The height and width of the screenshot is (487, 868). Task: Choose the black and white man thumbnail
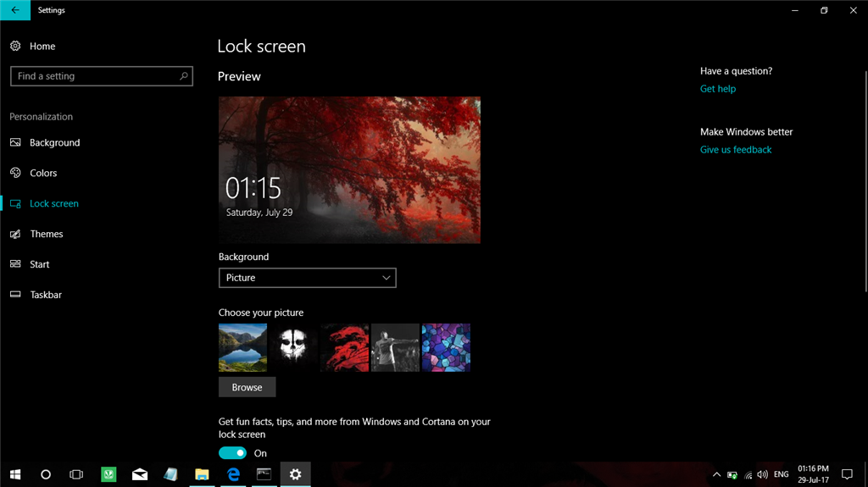tap(395, 347)
